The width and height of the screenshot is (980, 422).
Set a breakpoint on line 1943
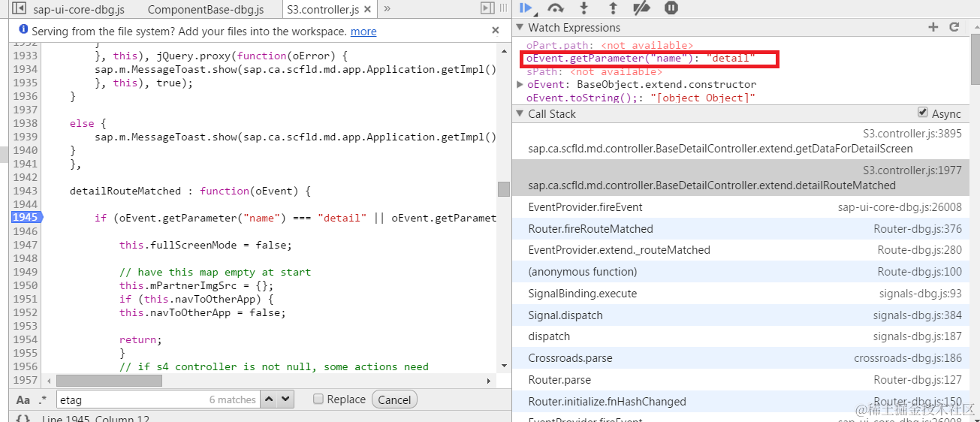point(25,191)
